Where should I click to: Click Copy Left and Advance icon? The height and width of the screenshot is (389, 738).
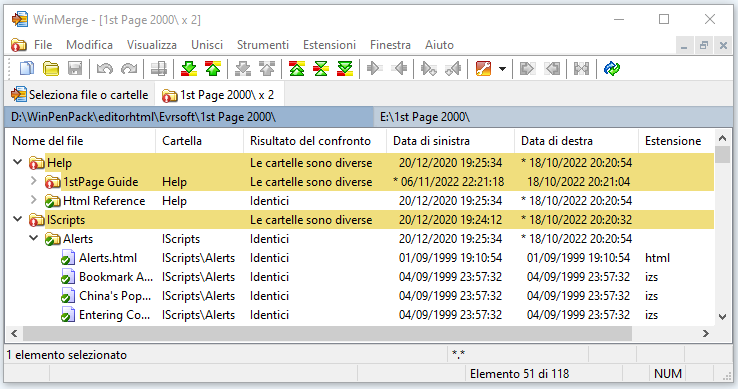click(453, 69)
